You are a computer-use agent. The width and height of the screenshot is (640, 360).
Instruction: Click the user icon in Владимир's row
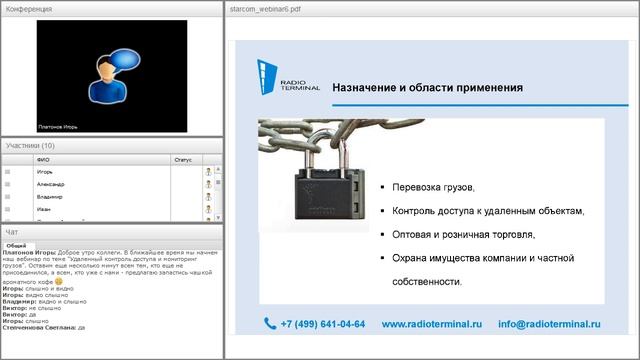click(x=208, y=197)
